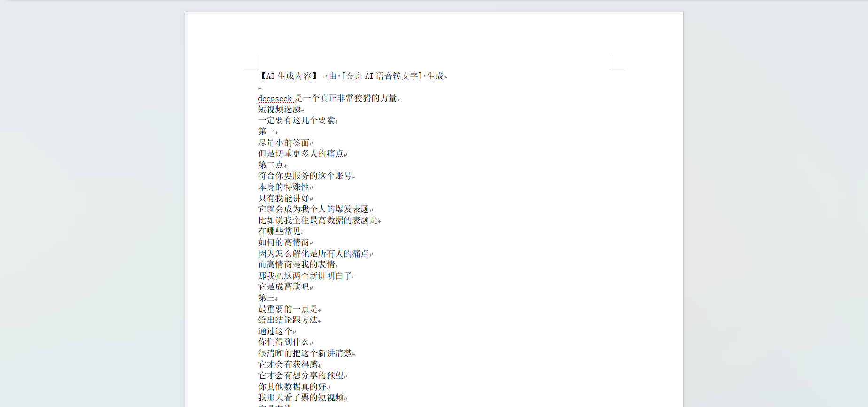868x407 pixels.
Task: Click the line 在哪些常见
Action: coord(280,231)
